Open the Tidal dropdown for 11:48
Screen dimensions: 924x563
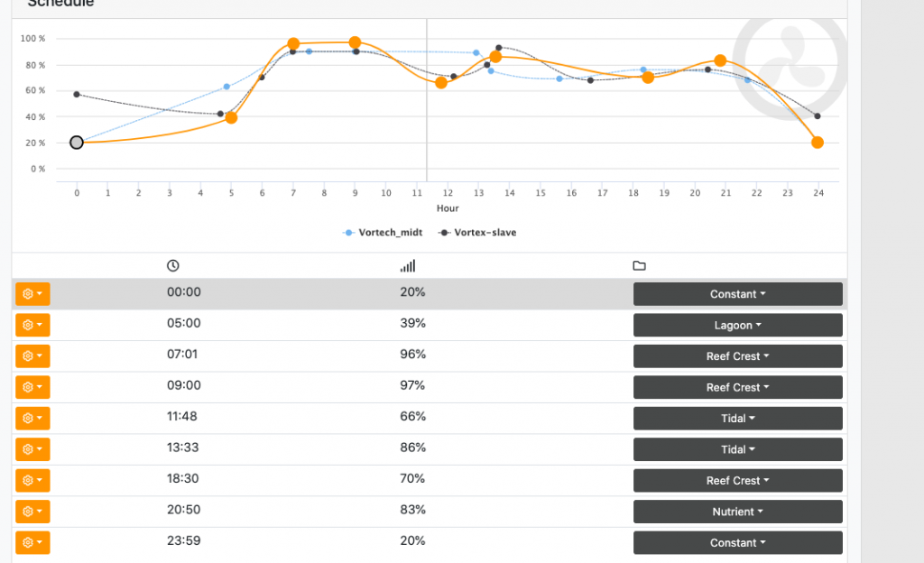click(737, 419)
